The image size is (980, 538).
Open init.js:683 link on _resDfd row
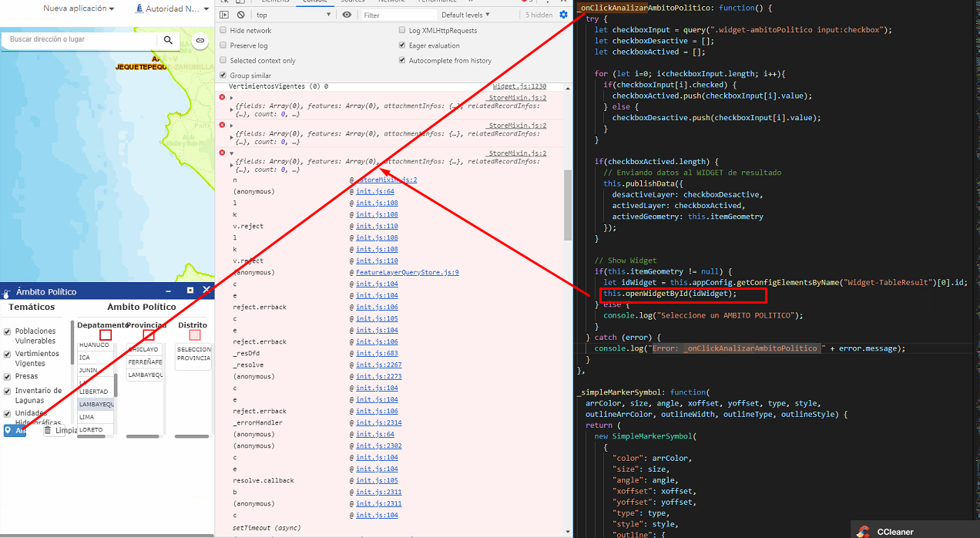[377, 353]
